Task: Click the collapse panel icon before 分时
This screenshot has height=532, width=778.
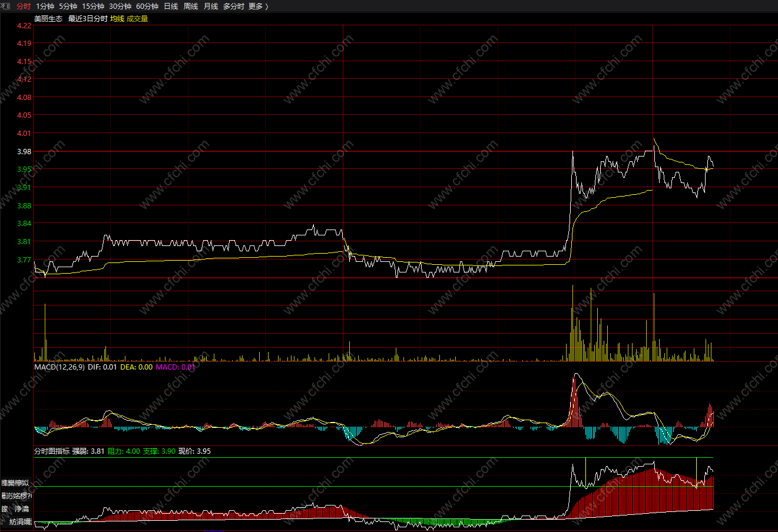Action: [5, 6]
